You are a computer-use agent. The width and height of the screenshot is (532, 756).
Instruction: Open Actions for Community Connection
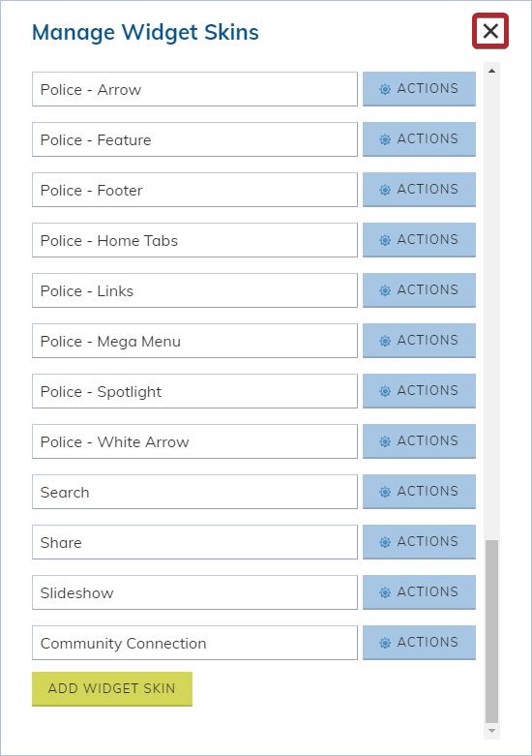pyautogui.click(x=419, y=643)
